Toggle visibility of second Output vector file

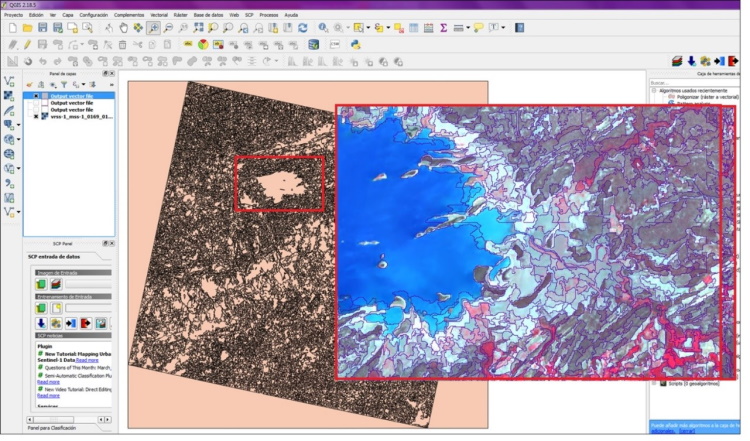[x=37, y=103]
